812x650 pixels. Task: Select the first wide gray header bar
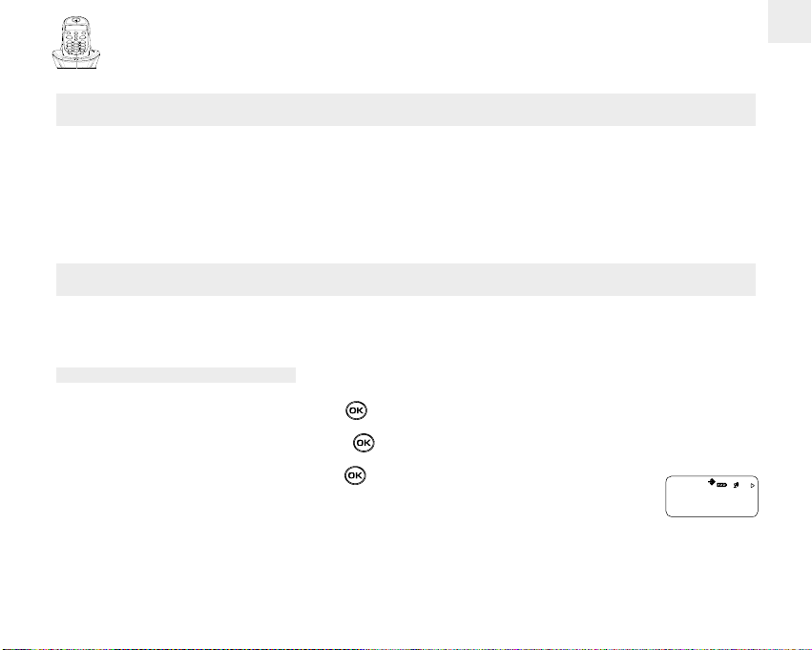406,110
